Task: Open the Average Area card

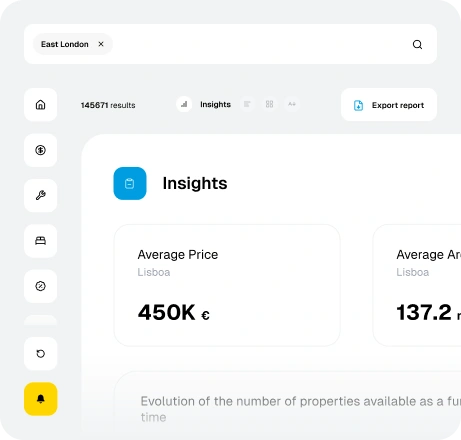Action: 417,285
